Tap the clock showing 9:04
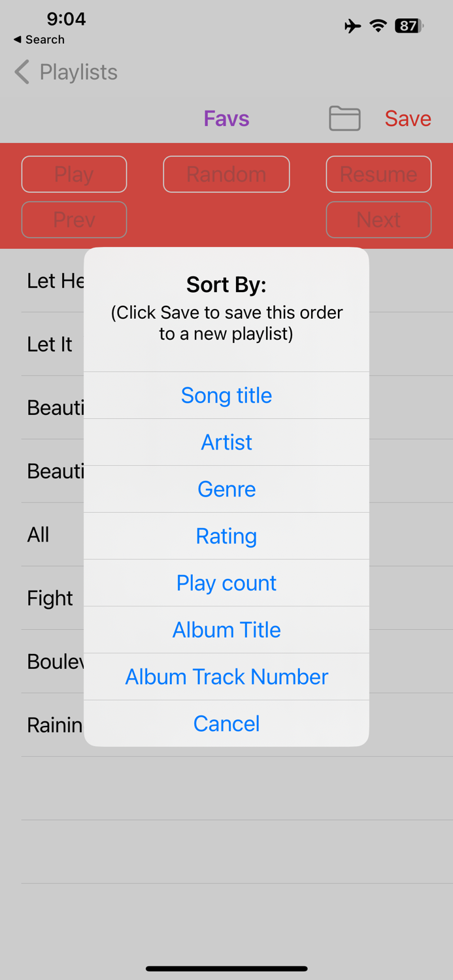453x980 pixels. 65,20
